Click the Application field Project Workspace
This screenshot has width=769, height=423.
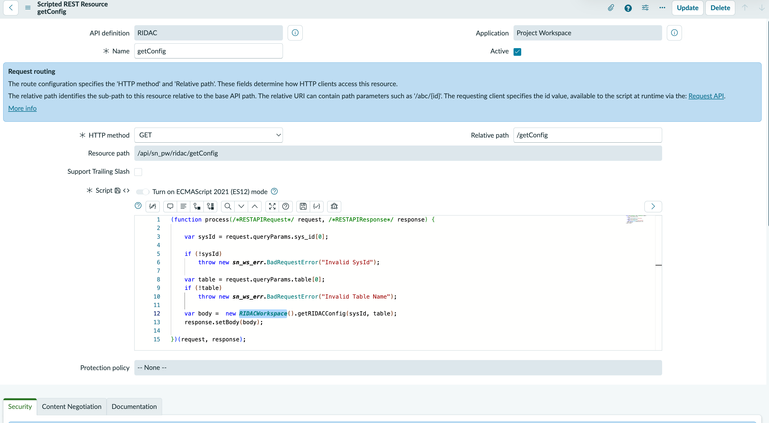[588, 33]
